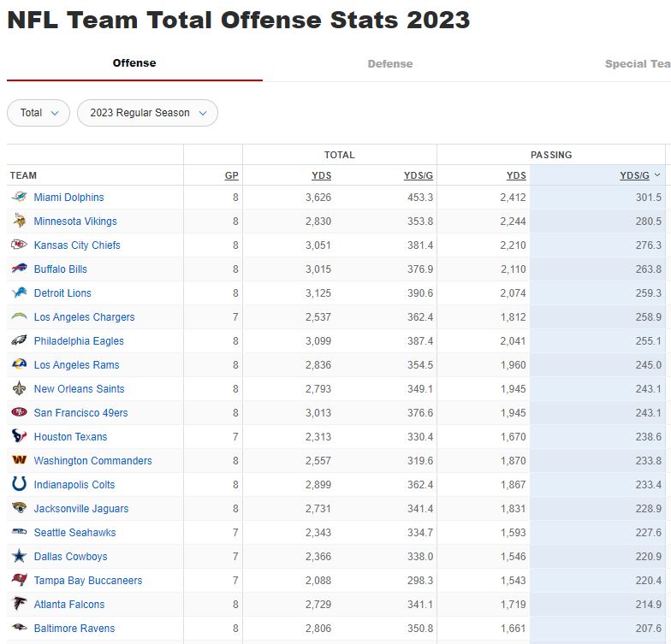Viewport: 671px width, 644px height.
Task: Click the New Orleans Saints logo
Action: point(19,388)
